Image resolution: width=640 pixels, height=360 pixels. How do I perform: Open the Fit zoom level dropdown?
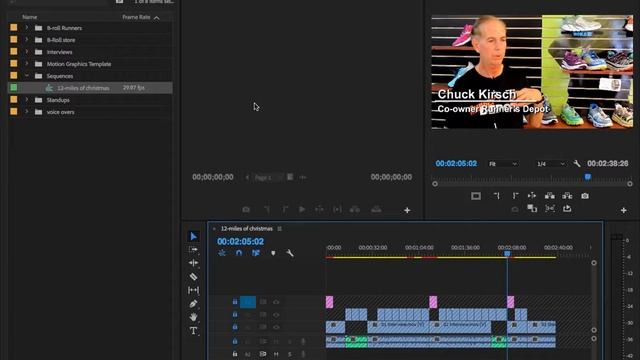(503, 164)
